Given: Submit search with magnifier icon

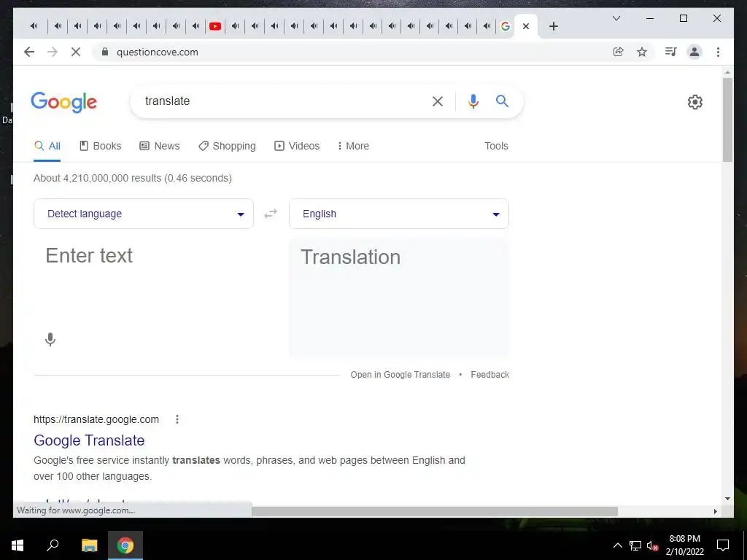Looking at the screenshot, I should 502,101.
